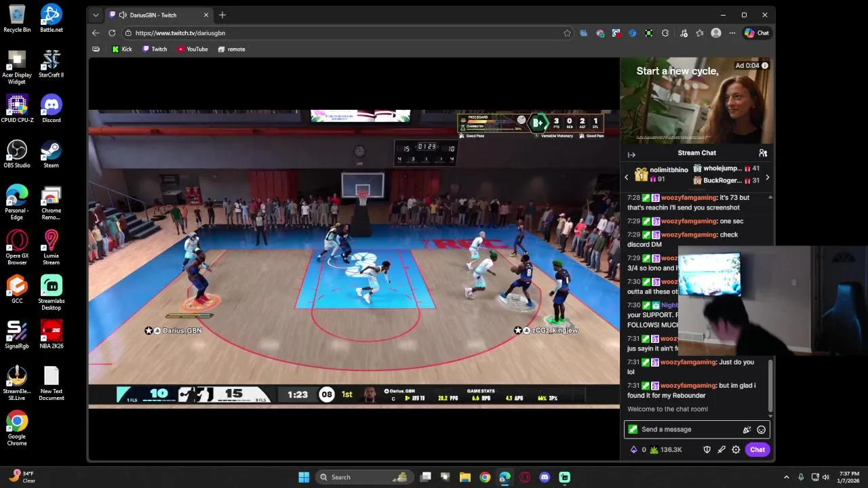Open chat sword mod tools icon
The width and height of the screenshot is (868, 488).
(722, 449)
